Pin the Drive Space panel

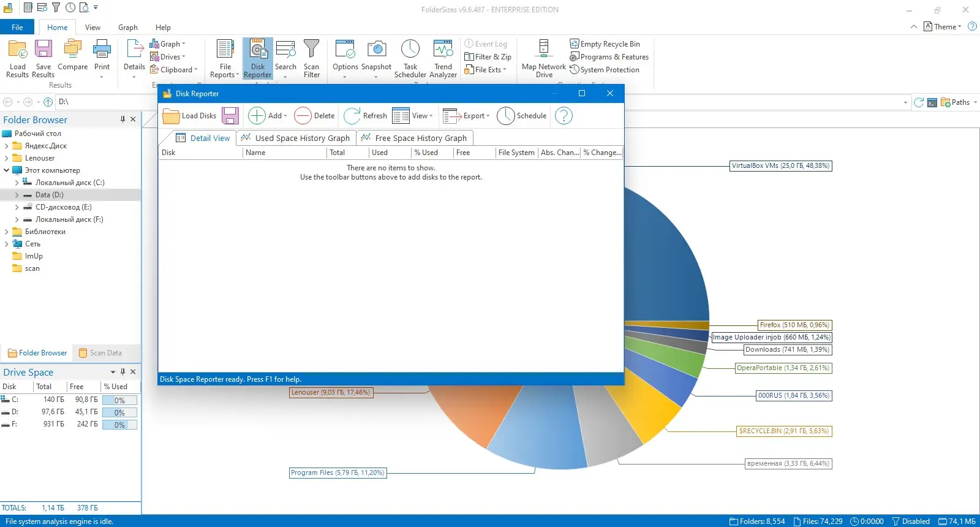123,372
